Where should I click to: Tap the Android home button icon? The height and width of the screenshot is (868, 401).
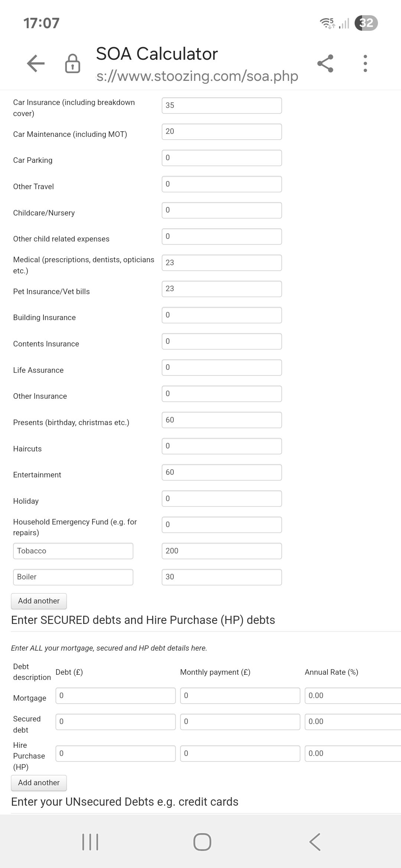click(202, 842)
